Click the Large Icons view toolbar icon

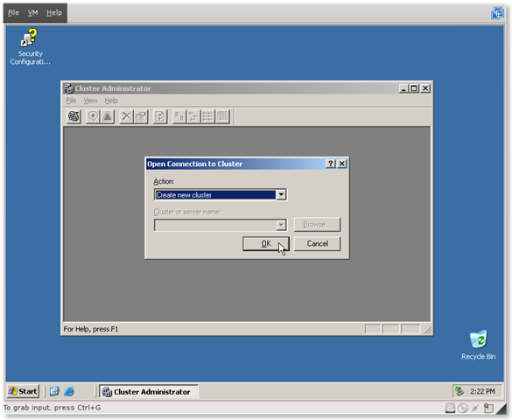coord(179,116)
